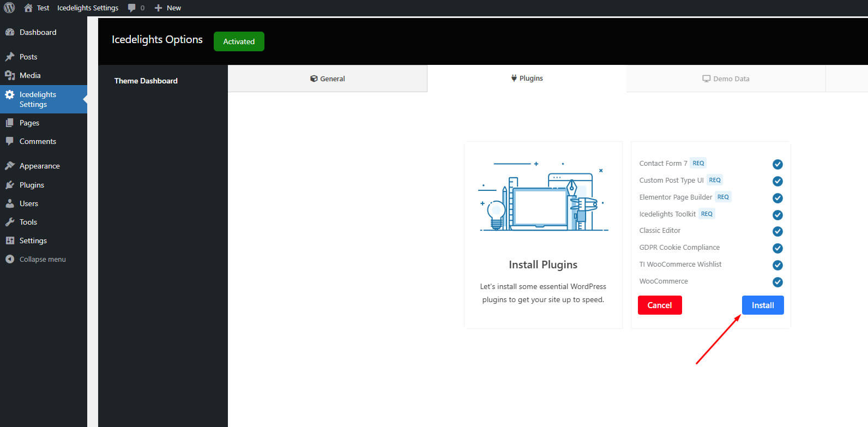868x427 pixels.
Task: Open the Pages menu item
Action: (x=44, y=123)
